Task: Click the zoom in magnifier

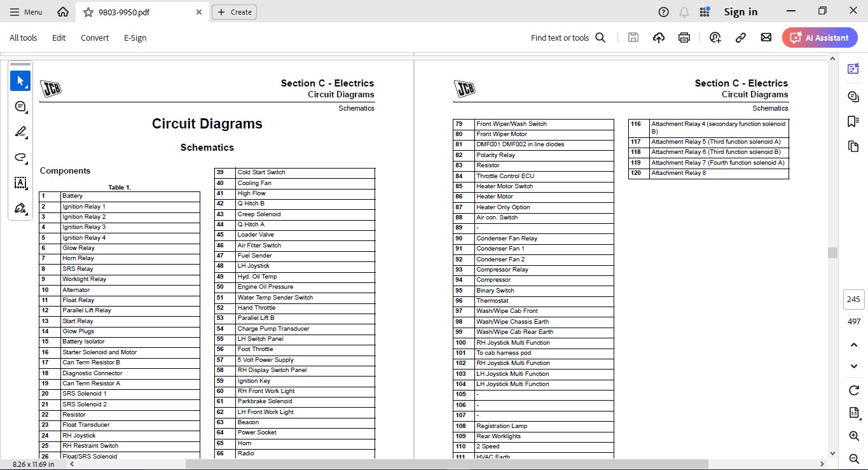Action: 854,436
